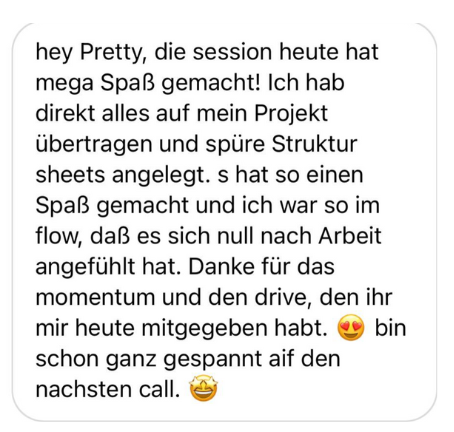Click the phrase 'mega Spaß' in line two

[95, 84]
